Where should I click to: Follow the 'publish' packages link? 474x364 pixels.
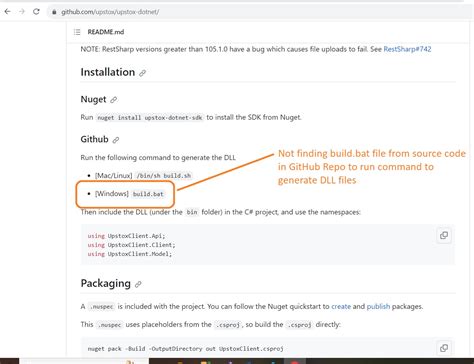(378, 306)
